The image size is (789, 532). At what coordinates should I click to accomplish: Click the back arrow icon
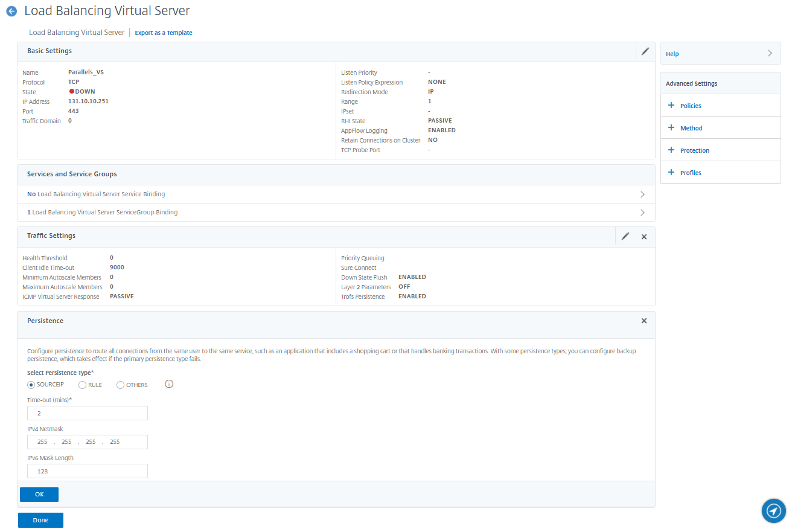11,11
